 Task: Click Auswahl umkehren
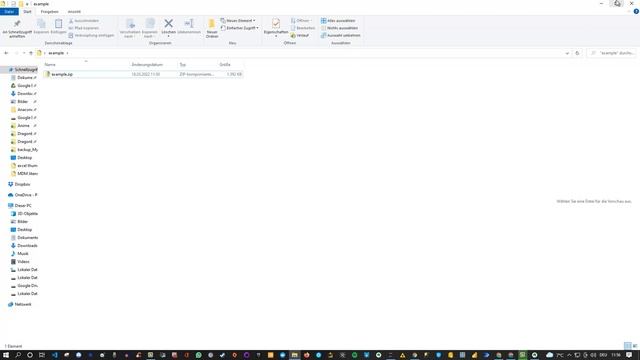click(x=341, y=36)
